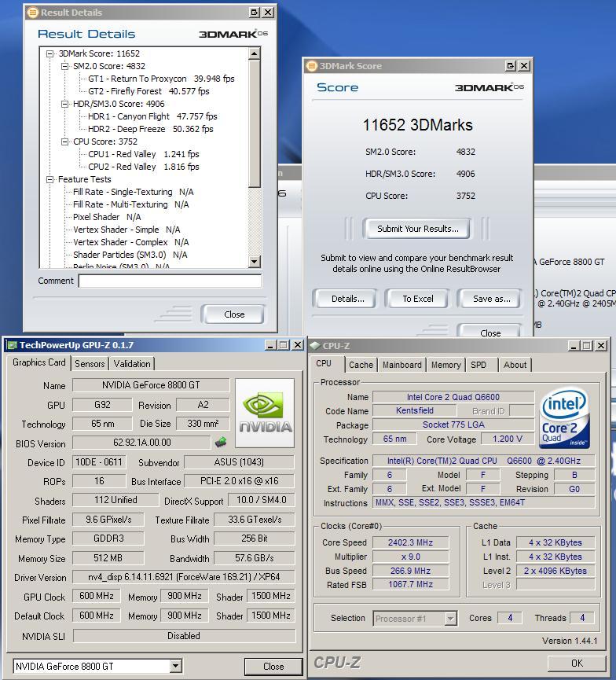The width and height of the screenshot is (616, 680).
Task: Click Close in the GPU-Z window
Action: point(273,667)
